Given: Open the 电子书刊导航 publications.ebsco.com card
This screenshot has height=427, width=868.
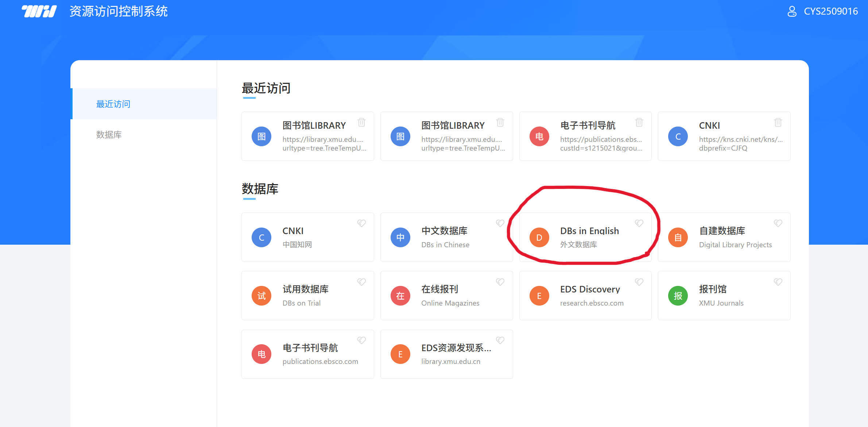Looking at the screenshot, I should point(307,354).
